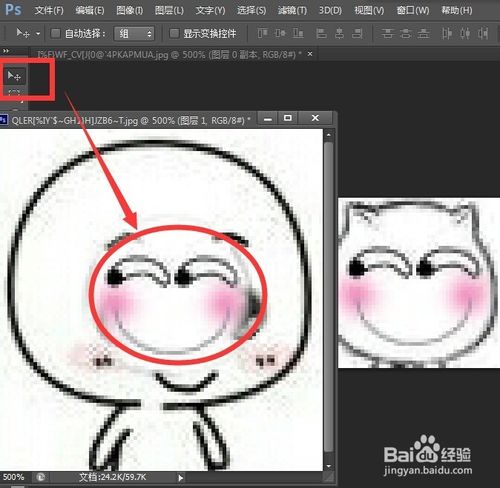Click the align bottom edges icon
The width and height of the screenshot is (500, 488).
pyautogui.click(x=298, y=33)
